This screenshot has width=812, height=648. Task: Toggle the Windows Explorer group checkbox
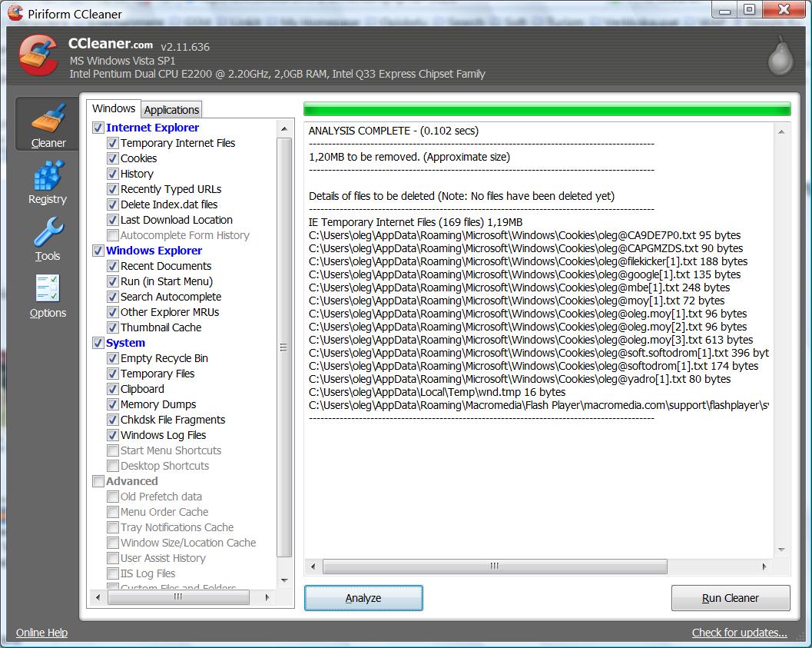(98, 251)
